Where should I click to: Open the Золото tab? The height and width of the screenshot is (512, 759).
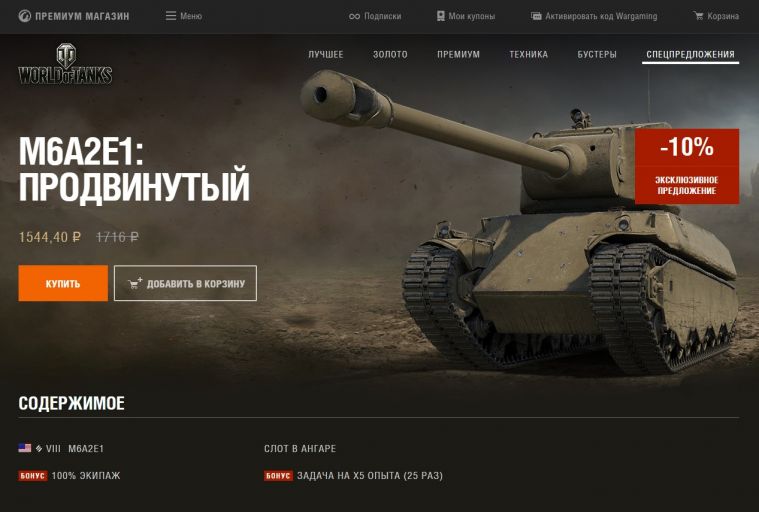(390, 54)
